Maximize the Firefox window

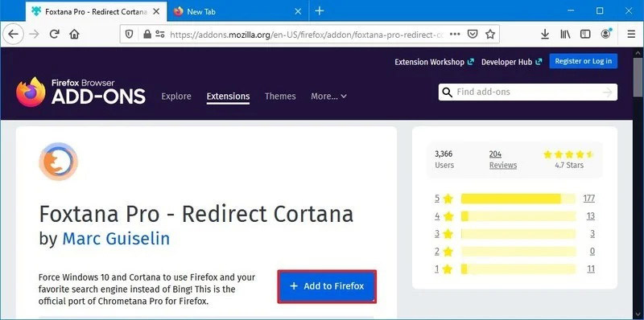(600, 11)
